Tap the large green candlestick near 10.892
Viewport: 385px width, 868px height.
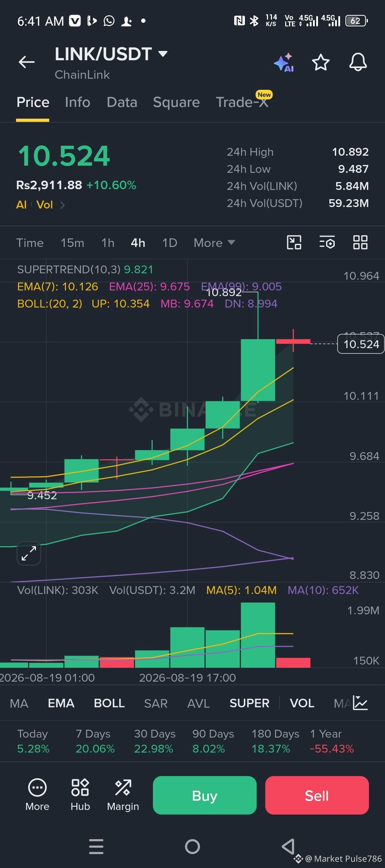(x=258, y=370)
